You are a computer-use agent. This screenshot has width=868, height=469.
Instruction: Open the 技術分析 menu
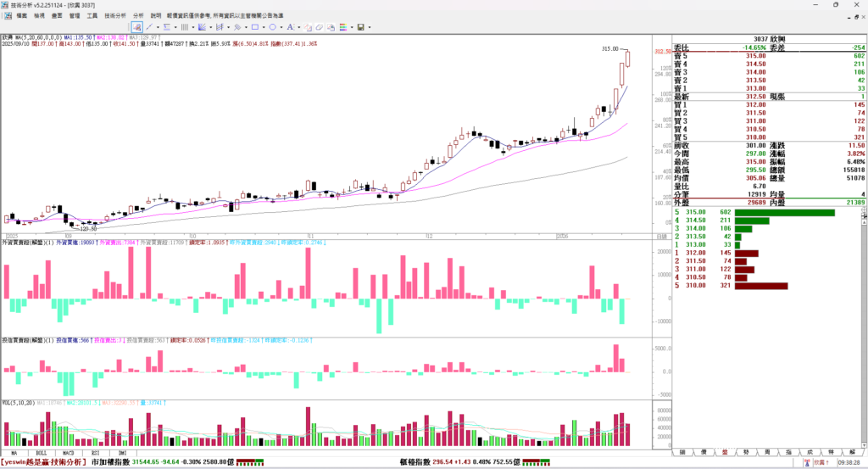pyautogui.click(x=115, y=15)
